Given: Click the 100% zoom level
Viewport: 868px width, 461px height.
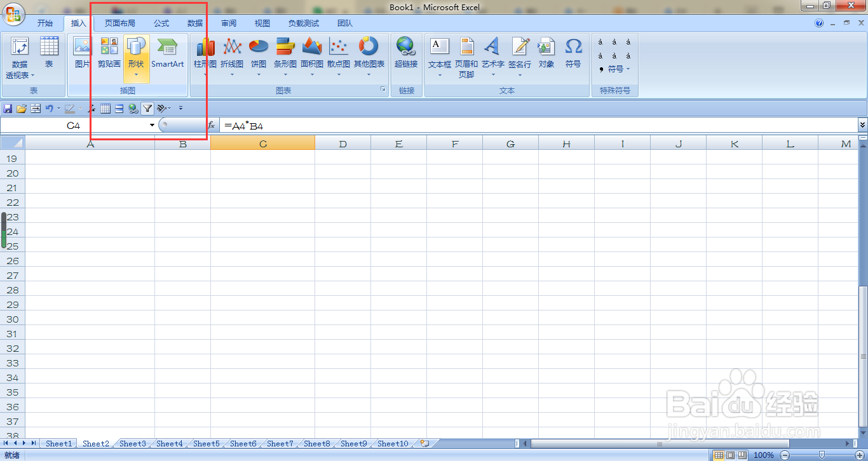Looking at the screenshot, I should tap(763, 455).
